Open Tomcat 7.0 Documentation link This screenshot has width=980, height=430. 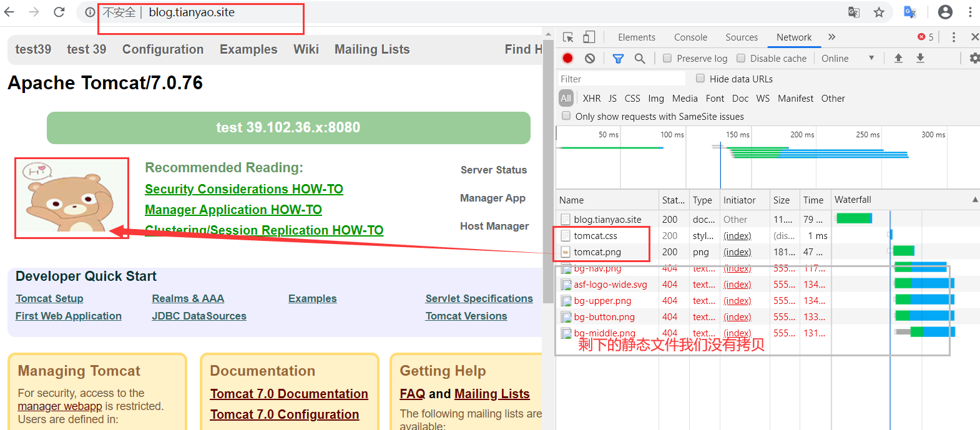[289, 394]
